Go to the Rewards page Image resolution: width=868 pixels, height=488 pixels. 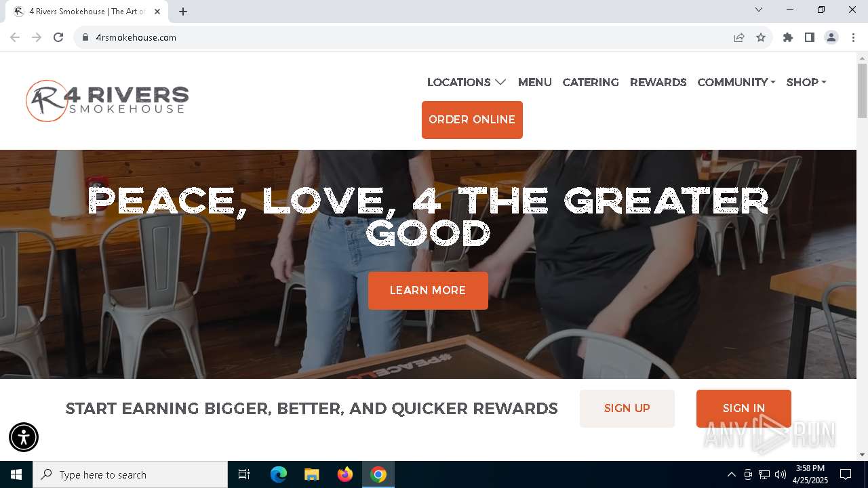pos(658,82)
